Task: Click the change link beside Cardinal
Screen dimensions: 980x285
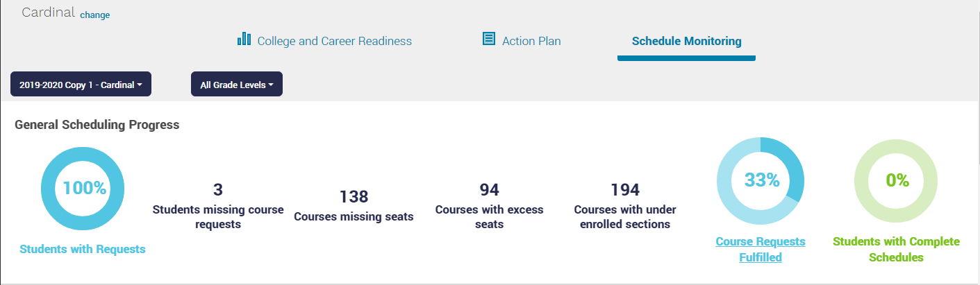Action: (95, 15)
